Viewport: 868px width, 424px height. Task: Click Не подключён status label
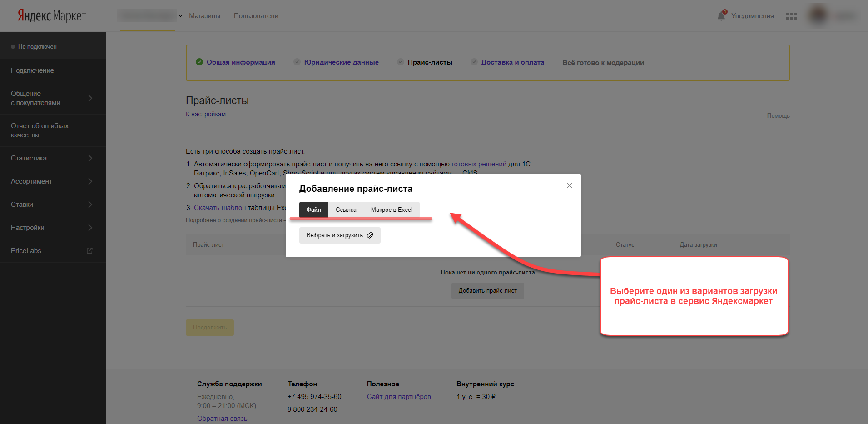(37, 47)
